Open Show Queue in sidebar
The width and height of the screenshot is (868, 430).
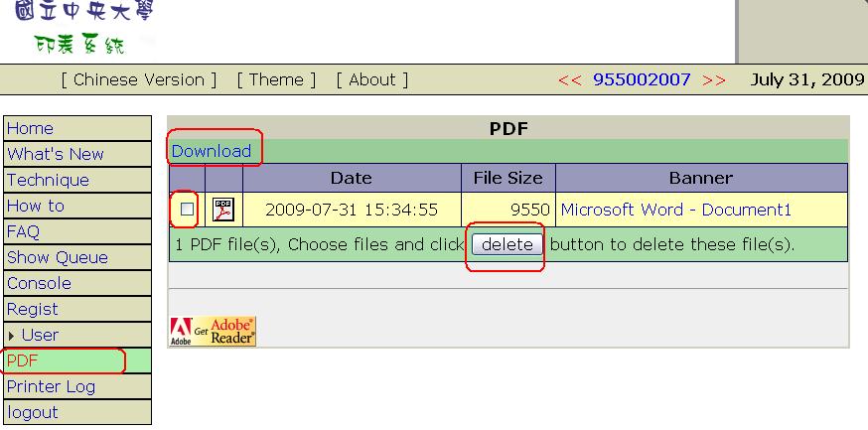(57, 257)
